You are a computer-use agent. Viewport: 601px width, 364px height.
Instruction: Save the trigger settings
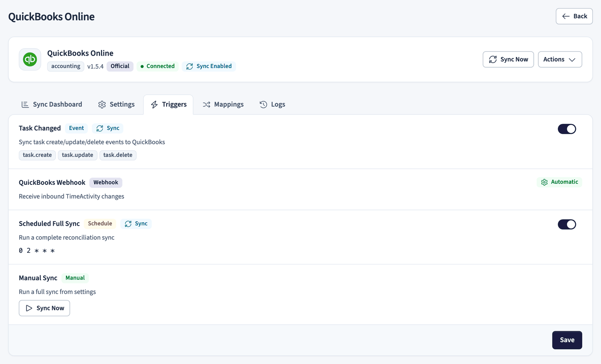(567, 340)
